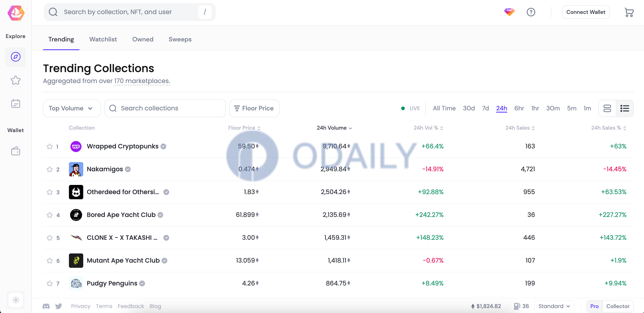Click the Nakamigos avatar image
This screenshot has height=313, width=644.
pos(76,169)
